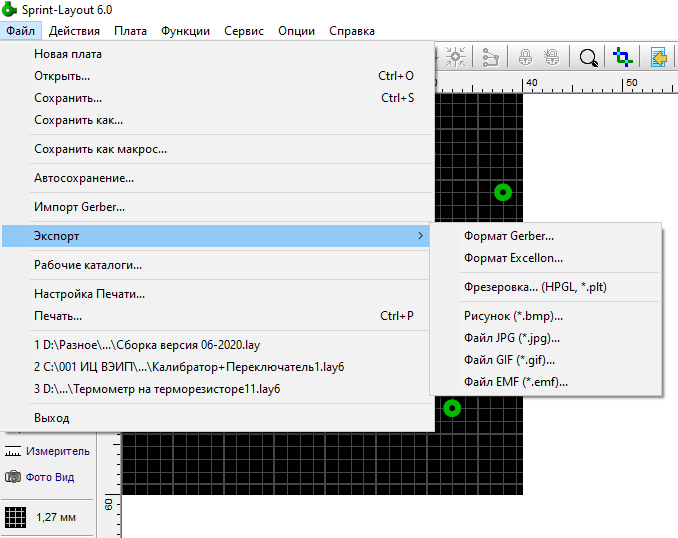Select the lower green pad on board
The image size is (678, 538).
click(452, 408)
